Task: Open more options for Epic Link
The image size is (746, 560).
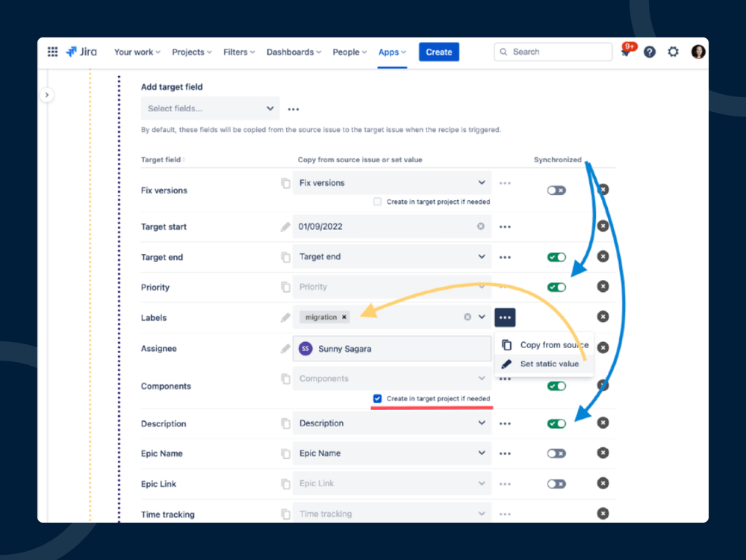Action: (x=505, y=484)
